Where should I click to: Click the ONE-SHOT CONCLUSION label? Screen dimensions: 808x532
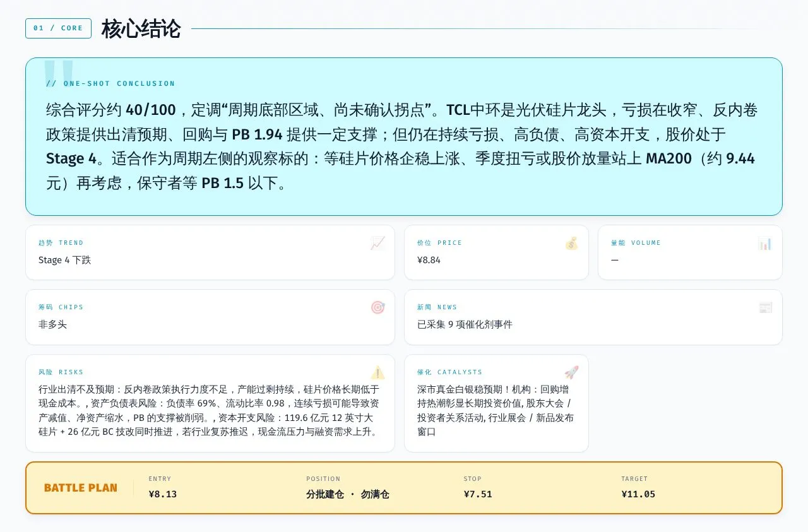tap(110, 83)
